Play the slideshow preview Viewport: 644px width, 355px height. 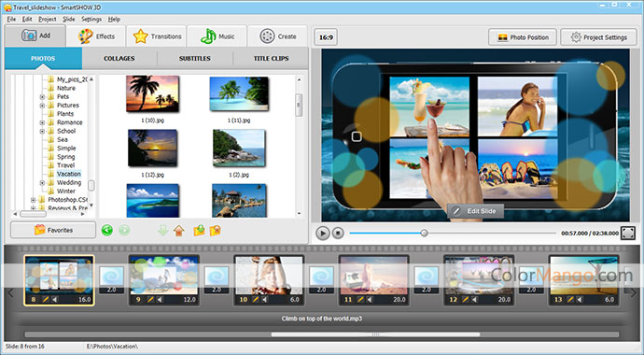coord(322,233)
